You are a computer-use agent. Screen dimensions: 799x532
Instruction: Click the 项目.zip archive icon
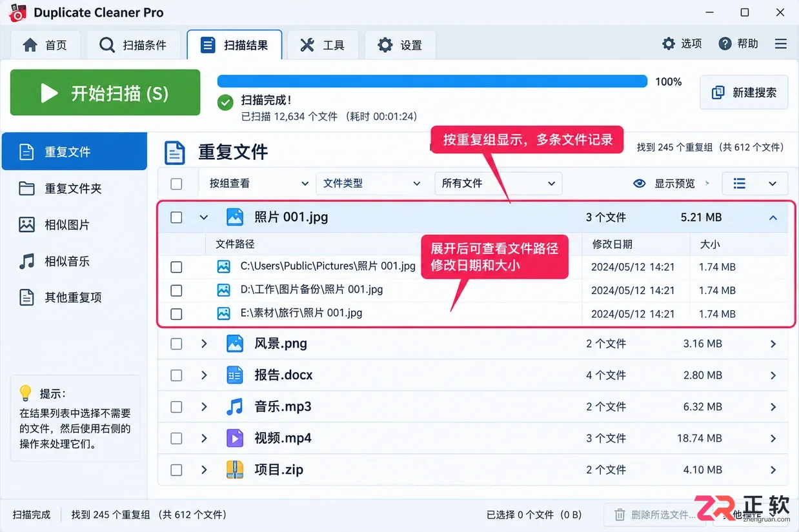coord(235,469)
